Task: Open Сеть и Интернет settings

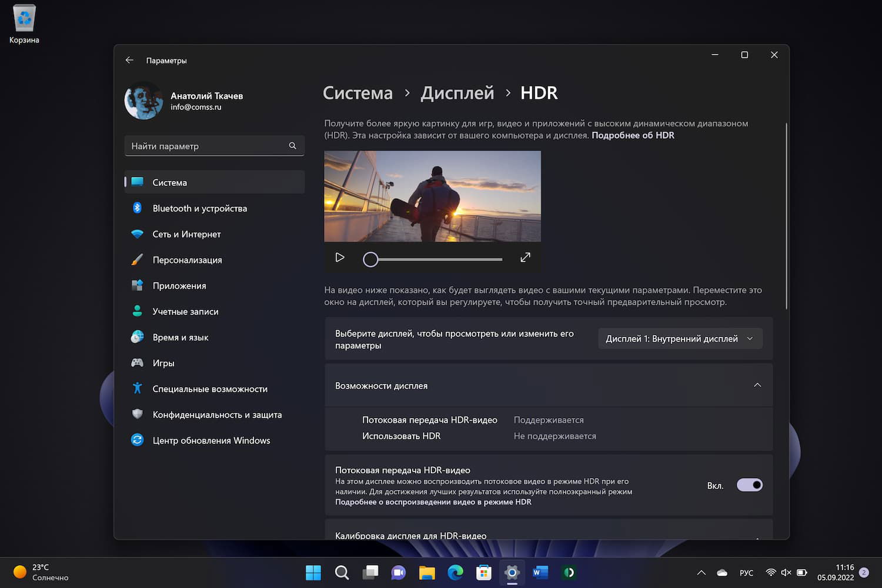Action: tap(215, 234)
